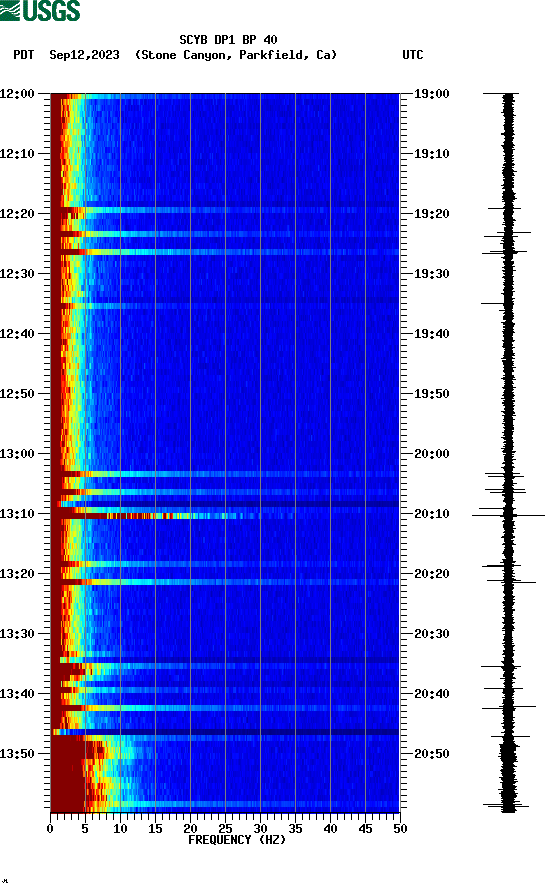
Task: Click the 30 Hz frequency tick label
Action: (x=261, y=829)
